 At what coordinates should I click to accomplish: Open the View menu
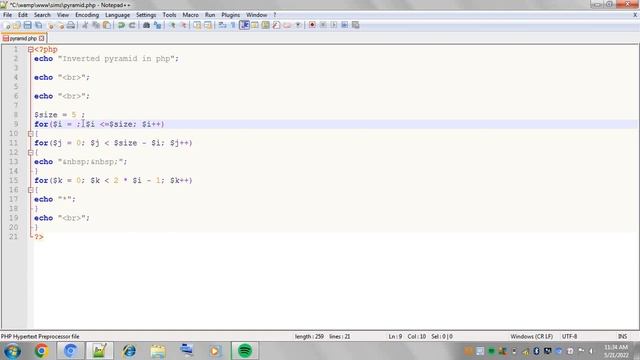pyautogui.click(x=62, y=15)
